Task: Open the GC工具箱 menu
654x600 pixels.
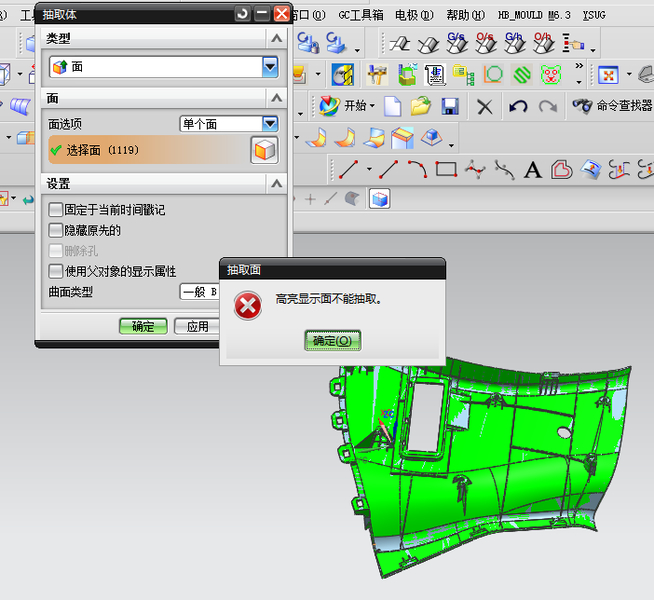Action: pyautogui.click(x=361, y=15)
